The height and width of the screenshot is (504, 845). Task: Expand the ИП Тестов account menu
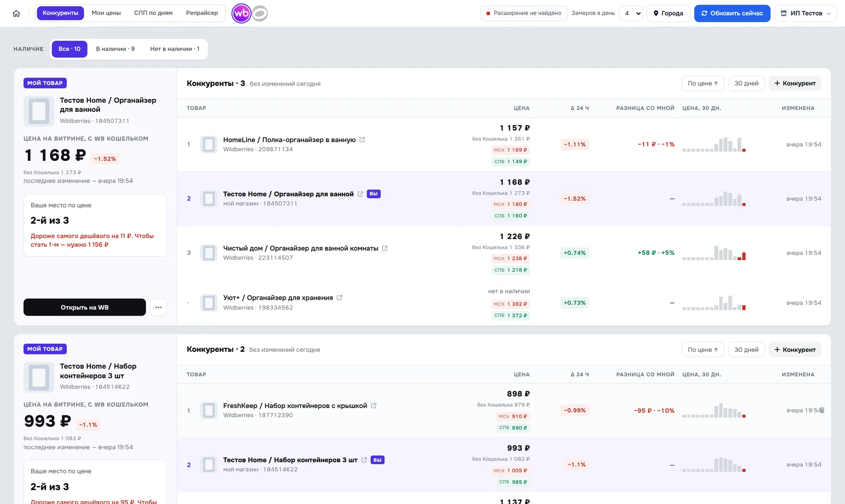coord(805,13)
